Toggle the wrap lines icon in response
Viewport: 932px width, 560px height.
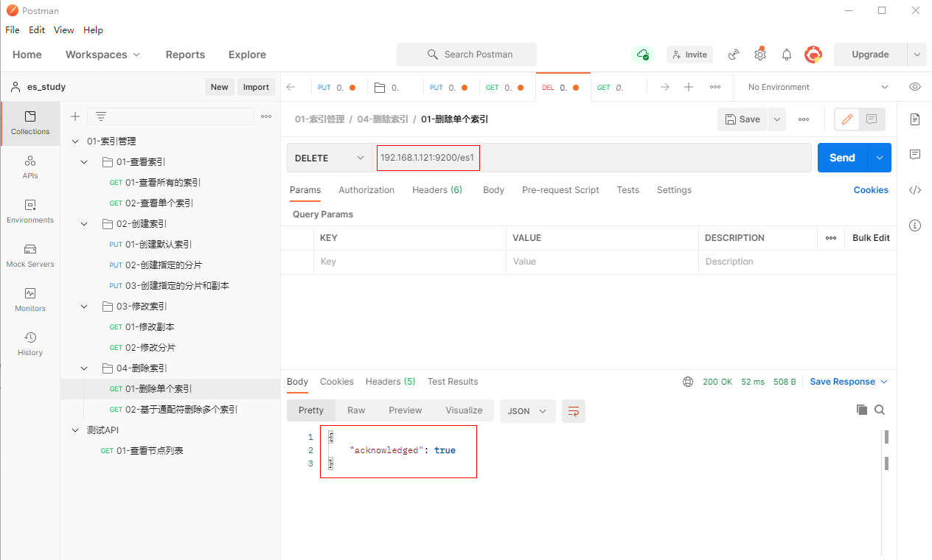point(573,410)
